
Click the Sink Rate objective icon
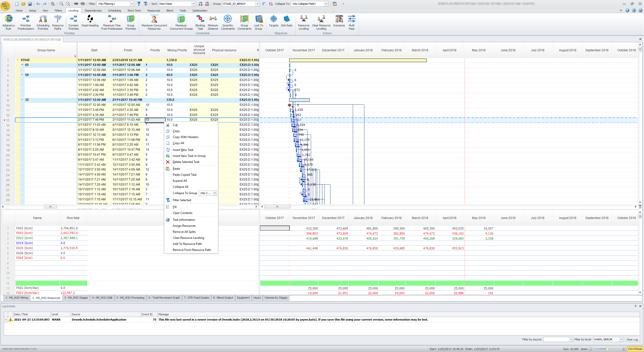[286, 22]
